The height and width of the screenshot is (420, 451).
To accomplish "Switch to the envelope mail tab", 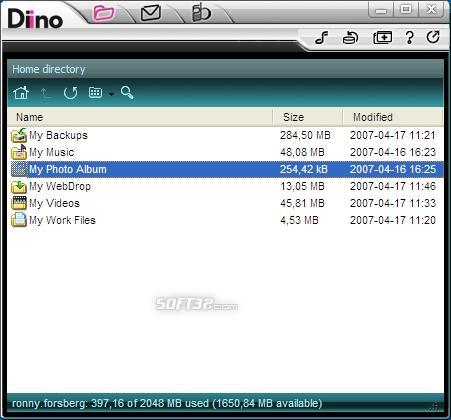I will pyautogui.click(x=151, y=13).
